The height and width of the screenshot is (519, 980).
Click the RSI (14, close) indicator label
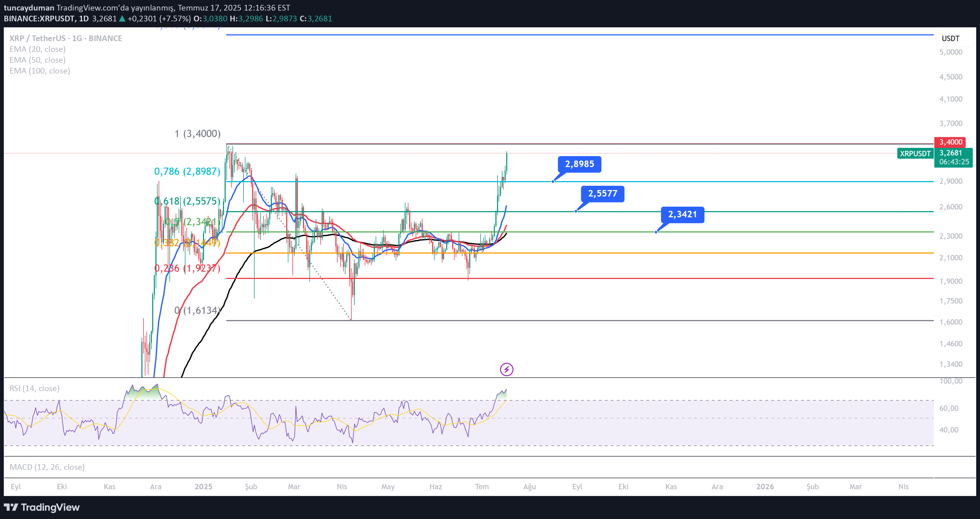pyautogui.click(x=34, y=388)
